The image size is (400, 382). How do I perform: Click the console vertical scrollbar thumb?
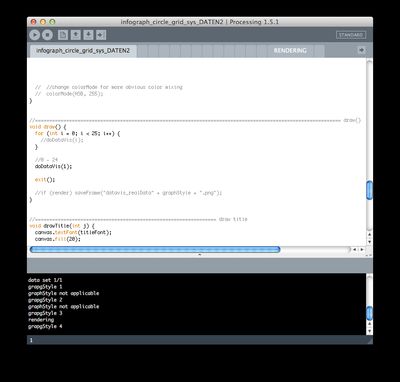(369, 313)
